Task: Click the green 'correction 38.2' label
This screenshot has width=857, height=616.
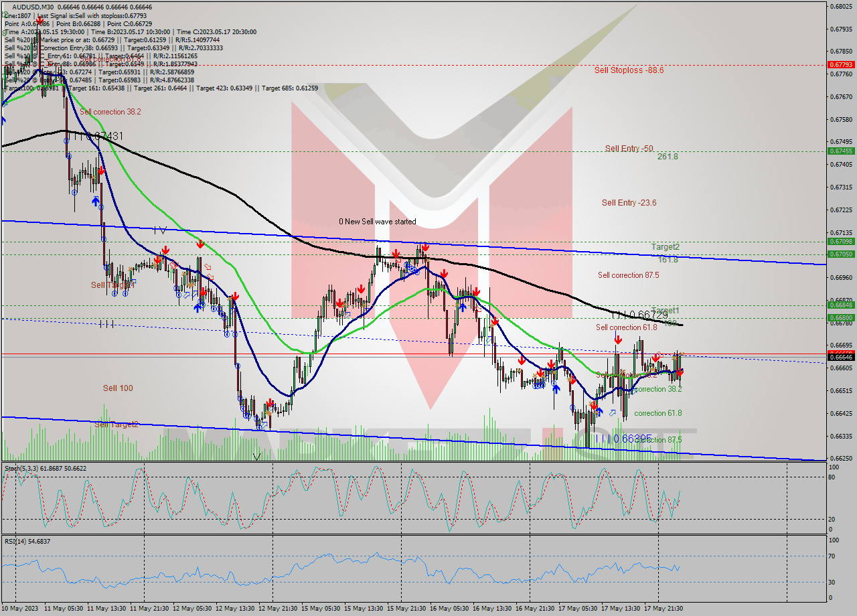Action: click(657, 389)
